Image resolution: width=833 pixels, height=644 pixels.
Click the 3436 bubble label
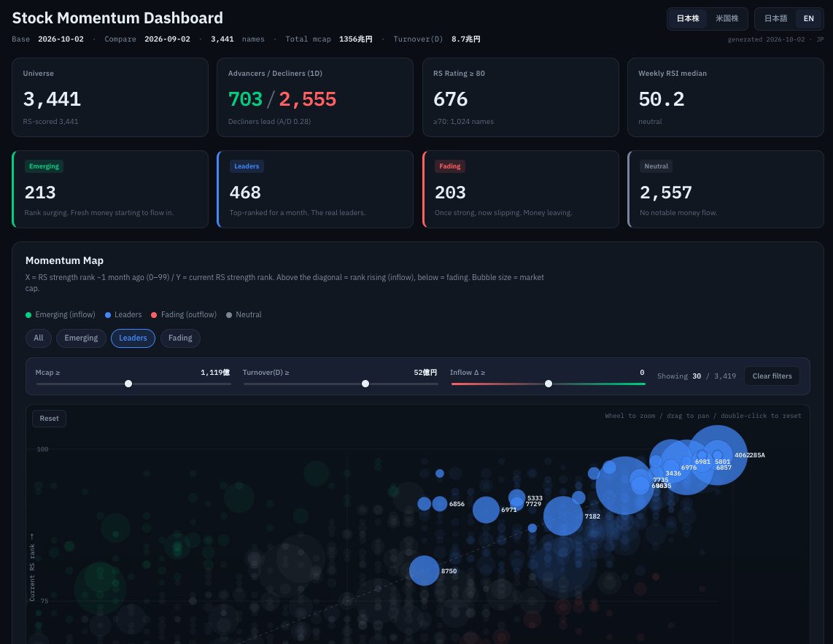click(673, 473)
